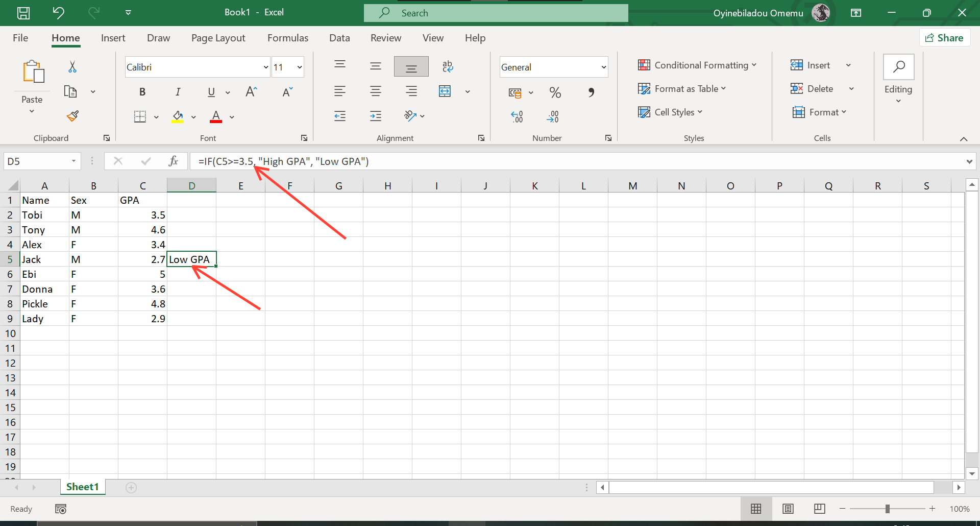Click the Merge & Center icon

445,91
